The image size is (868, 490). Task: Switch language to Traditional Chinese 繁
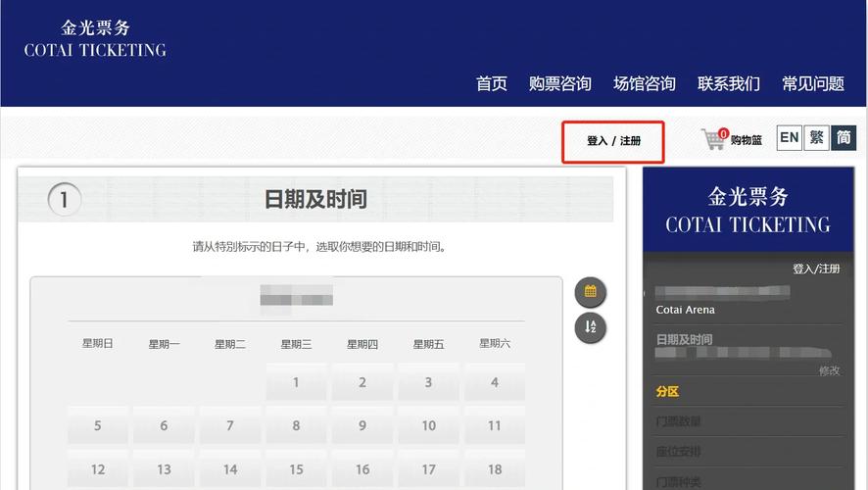pyautogui.click(x=816, y=137)
